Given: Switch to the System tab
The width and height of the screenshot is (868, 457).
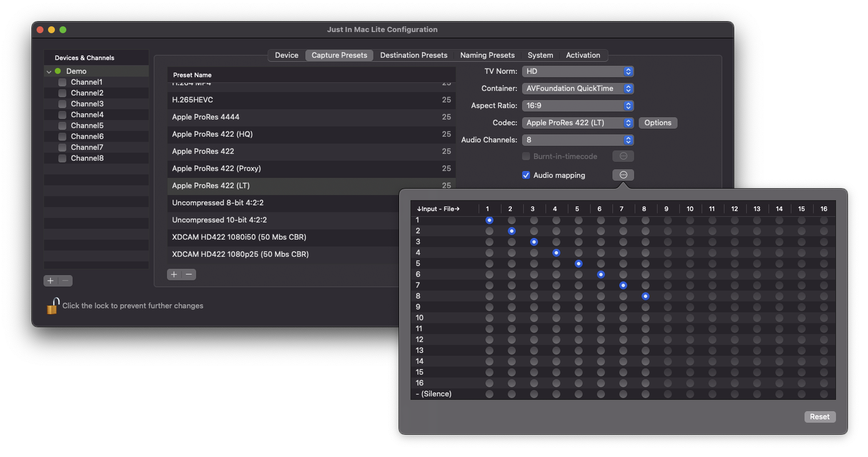Looking at the screenshot, I should coord(540,55).
